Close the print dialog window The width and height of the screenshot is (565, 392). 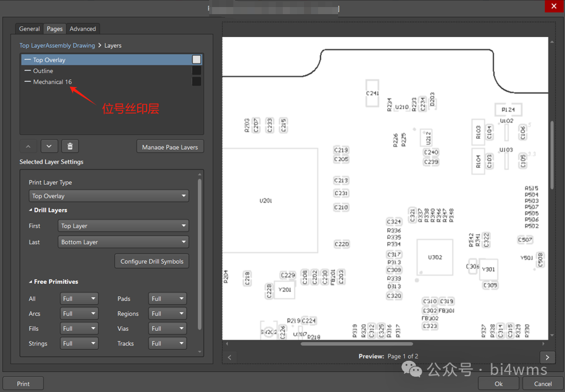[553, 6]
